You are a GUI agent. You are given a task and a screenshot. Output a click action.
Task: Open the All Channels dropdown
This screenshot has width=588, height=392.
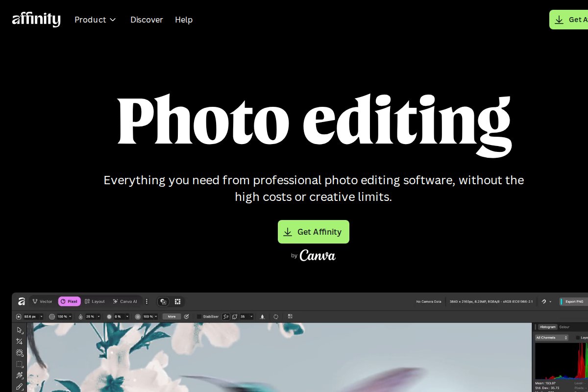point(552,338)
